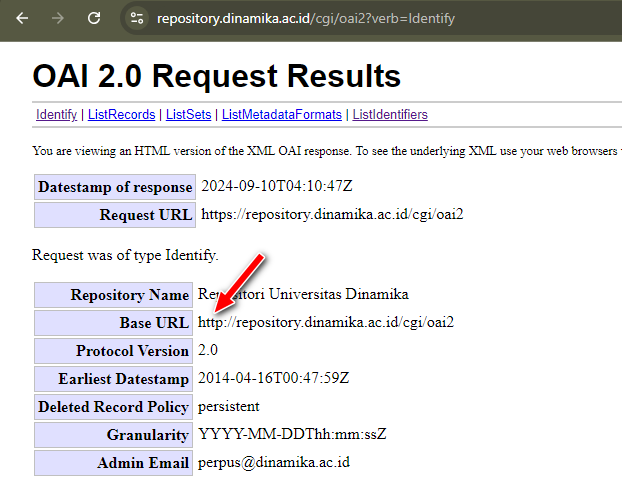
Task: Click the Protocol Version value 2.0
Action: point(208,350)
